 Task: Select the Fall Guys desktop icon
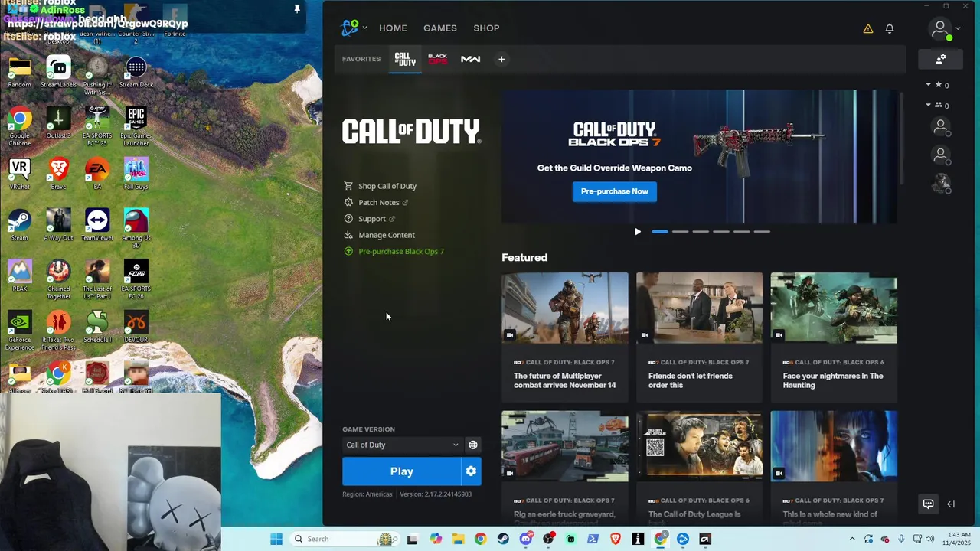click(x=136, y=174)
